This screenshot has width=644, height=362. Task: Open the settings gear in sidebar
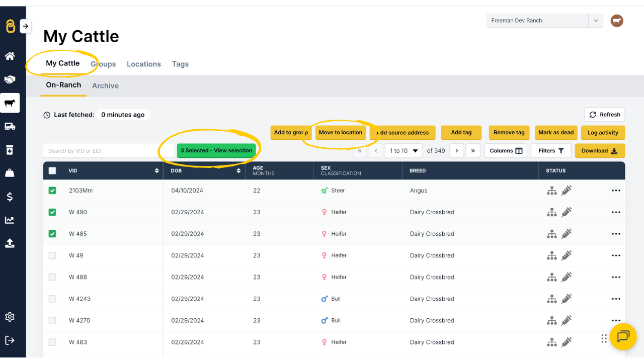(10, 317)
